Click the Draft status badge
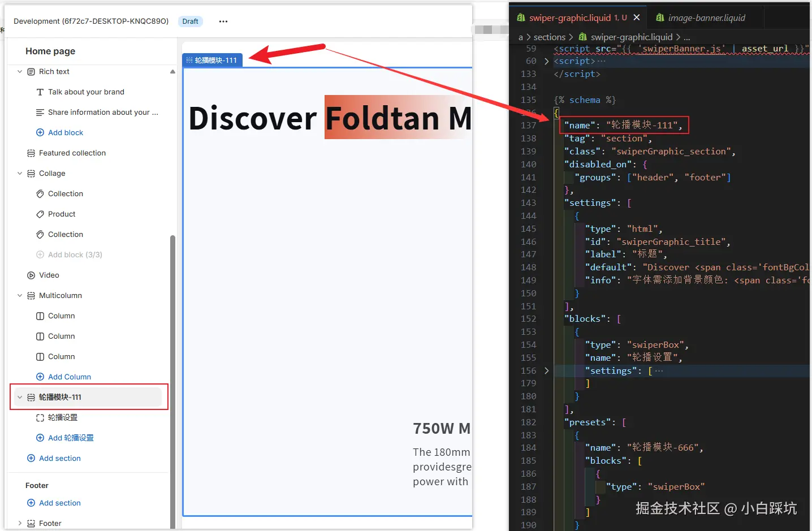 191,21
